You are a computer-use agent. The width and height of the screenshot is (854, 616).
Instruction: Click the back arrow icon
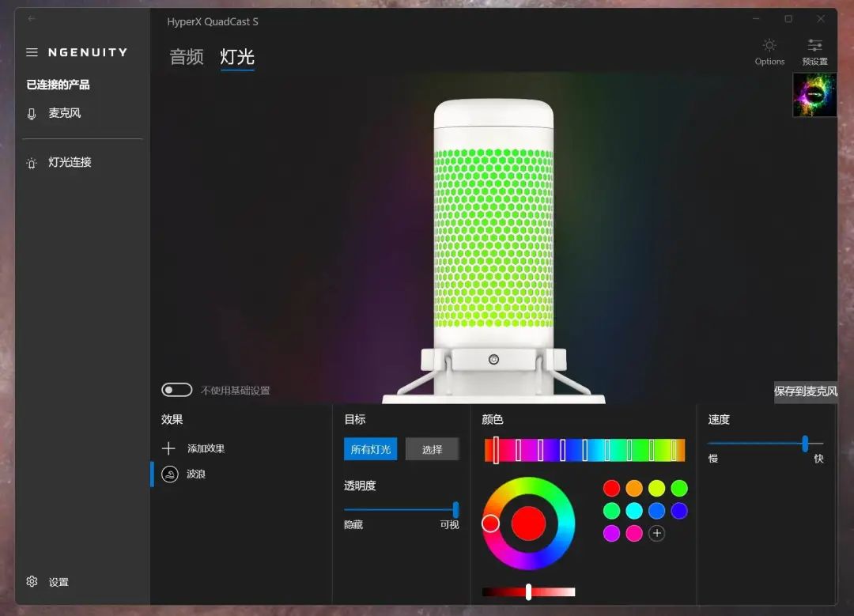pos(32,18)
